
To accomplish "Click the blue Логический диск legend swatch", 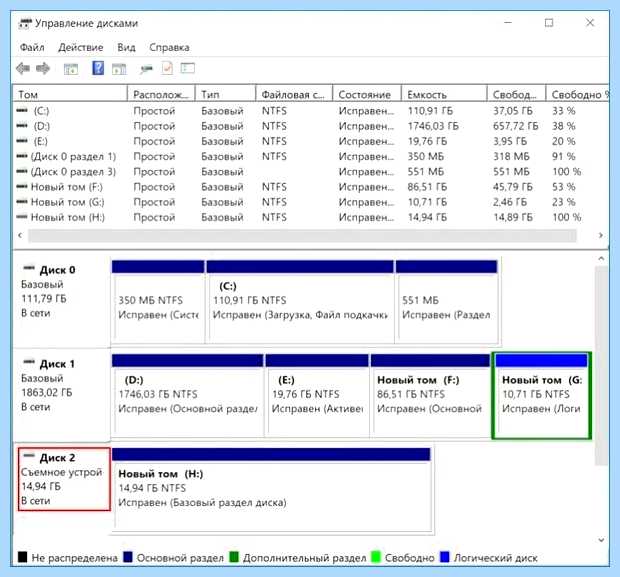I will [x=445, y=557].
